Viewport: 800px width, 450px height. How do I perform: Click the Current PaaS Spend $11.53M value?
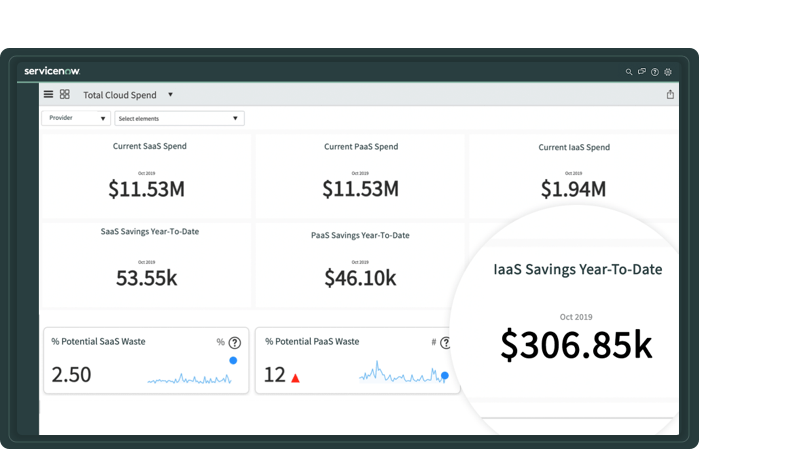pyautogui.click(x=360, y=189)
